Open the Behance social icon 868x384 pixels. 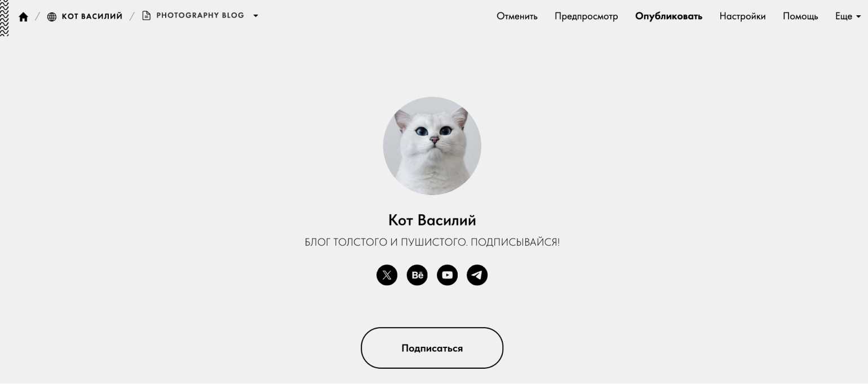(x=417, y=275)
